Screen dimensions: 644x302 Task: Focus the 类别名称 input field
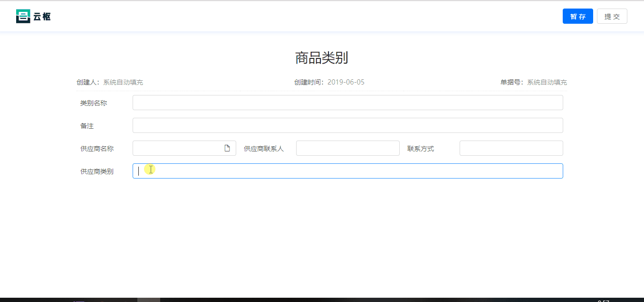(347, 103)
